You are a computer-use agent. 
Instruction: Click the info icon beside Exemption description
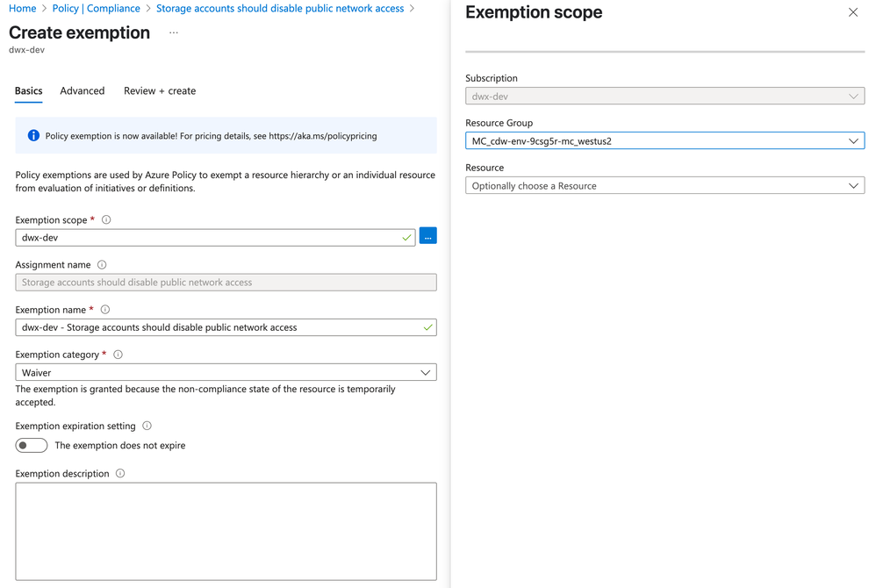pyautogui.click(x=120, y=474)
